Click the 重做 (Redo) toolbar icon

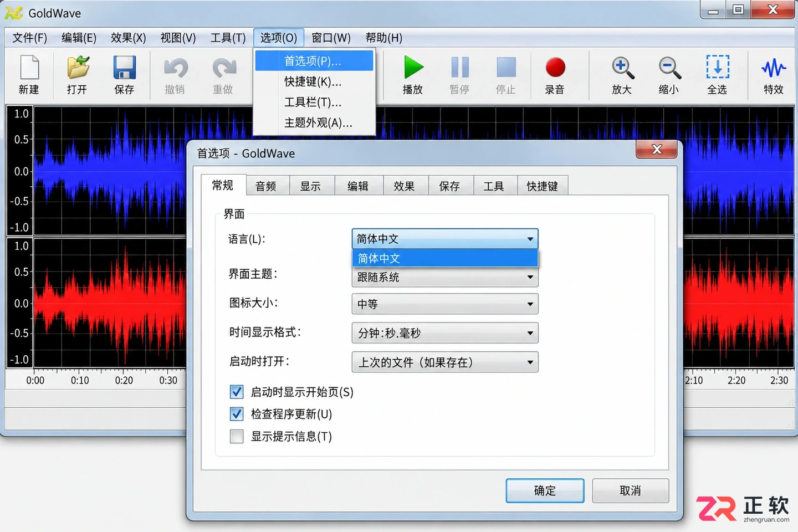[224, 68]
